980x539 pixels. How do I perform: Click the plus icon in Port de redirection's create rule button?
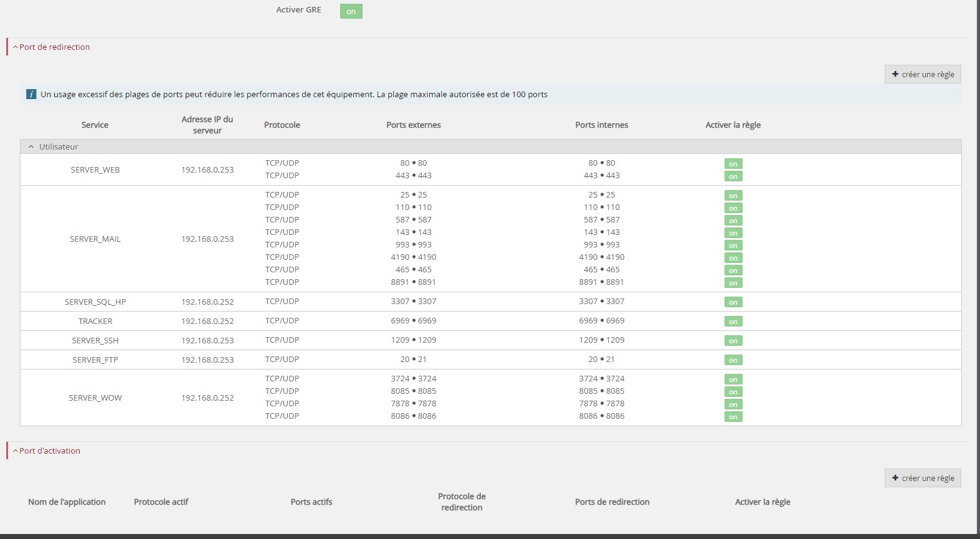895,74
